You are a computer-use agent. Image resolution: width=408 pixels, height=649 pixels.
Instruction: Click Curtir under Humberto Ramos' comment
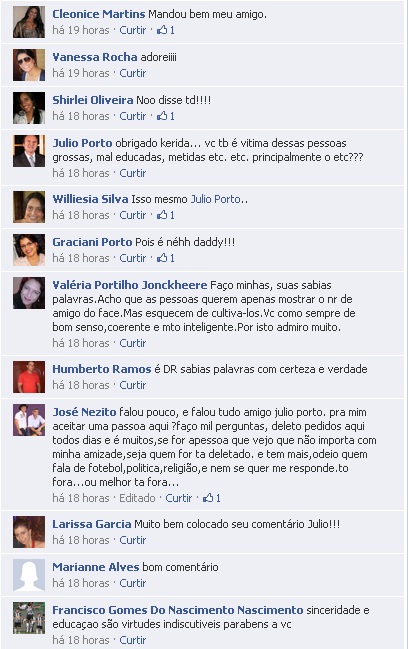click(133, 385)
